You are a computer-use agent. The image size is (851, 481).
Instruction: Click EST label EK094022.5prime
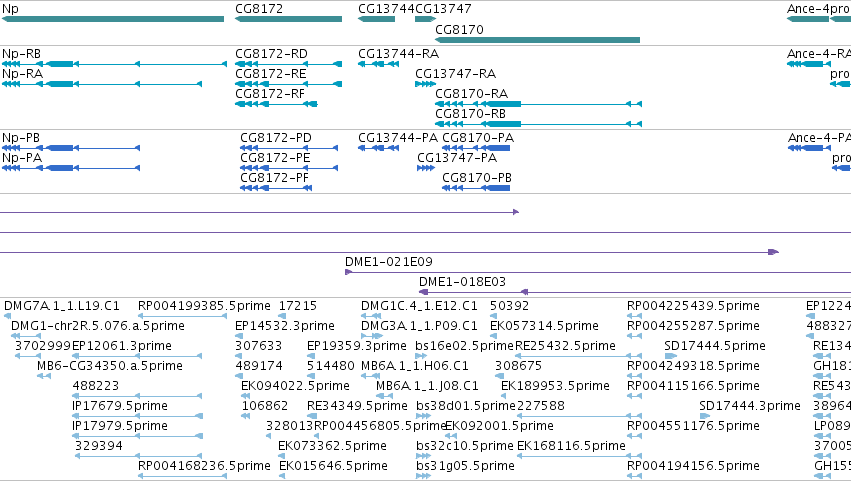295,387
